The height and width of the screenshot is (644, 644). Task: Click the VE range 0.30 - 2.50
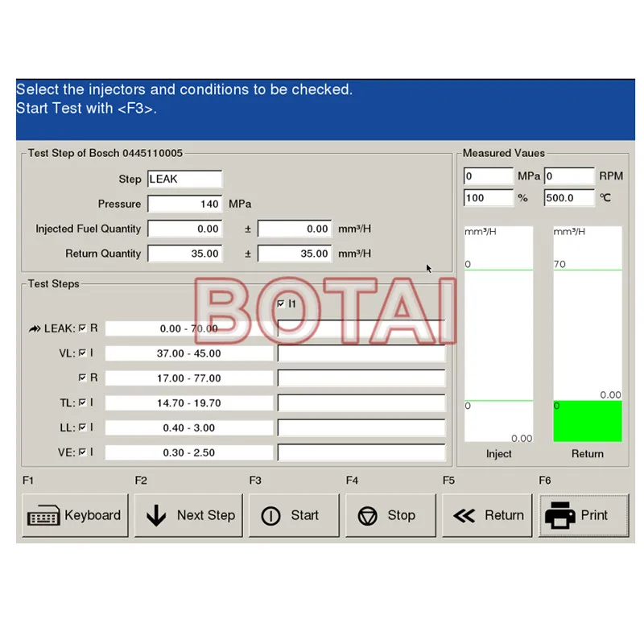[189, 452]
